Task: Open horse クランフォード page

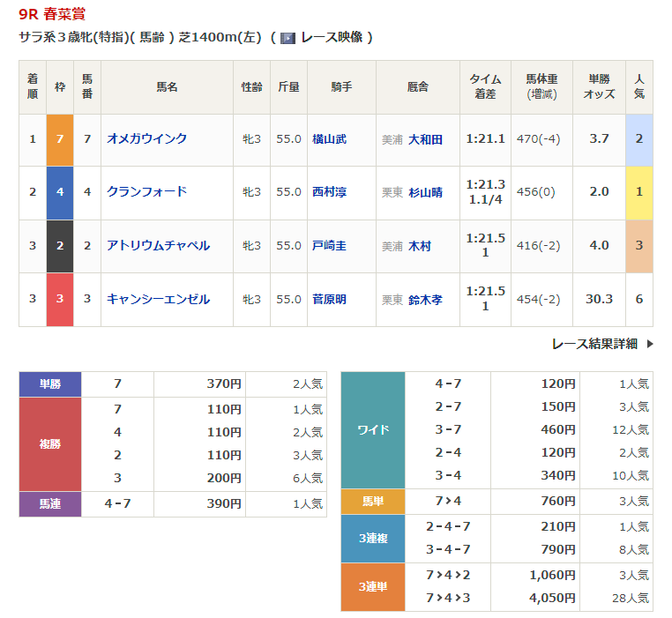Action: 146,192
